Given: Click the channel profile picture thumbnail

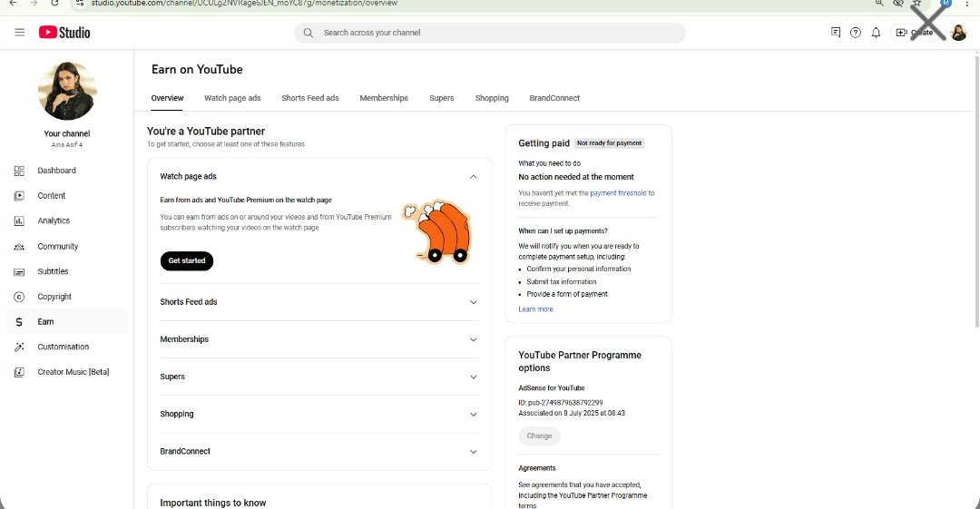Looking at the screenshot, I should click(67, 91).
